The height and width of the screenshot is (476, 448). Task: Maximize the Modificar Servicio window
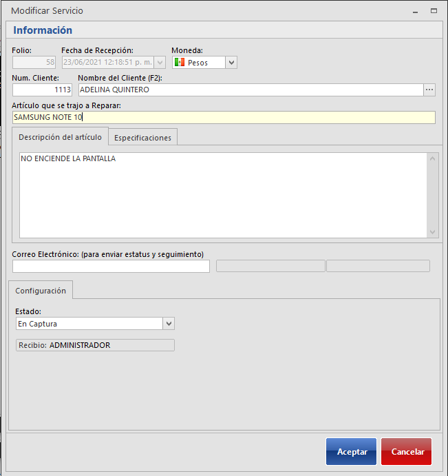point(434,11)
